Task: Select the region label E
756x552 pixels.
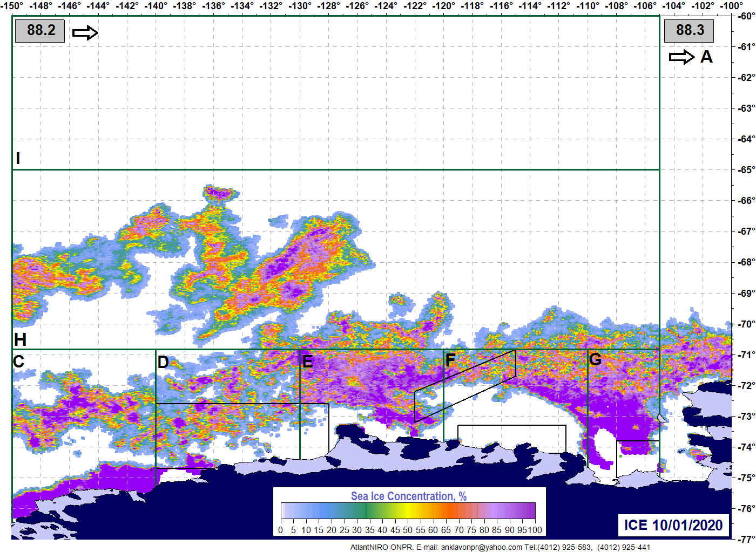Action: (x=307, y=362)
